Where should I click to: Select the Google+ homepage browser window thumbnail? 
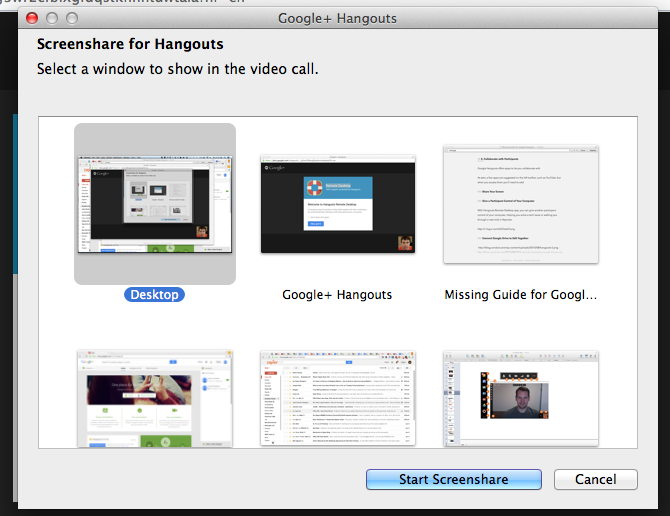coord(155,399)
